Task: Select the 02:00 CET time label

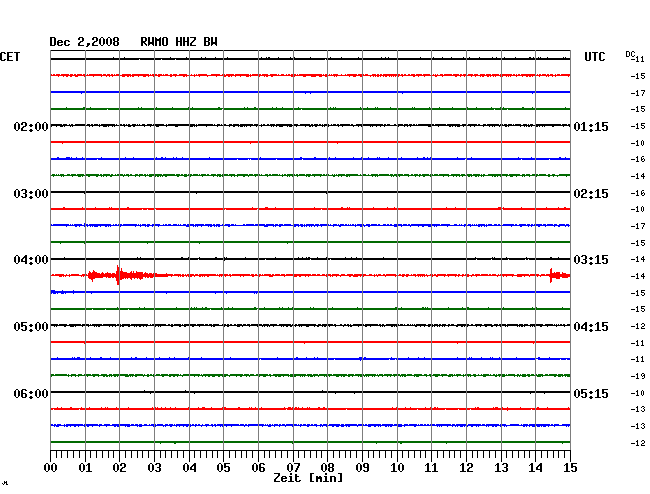Action: click(x=31, y=126)
